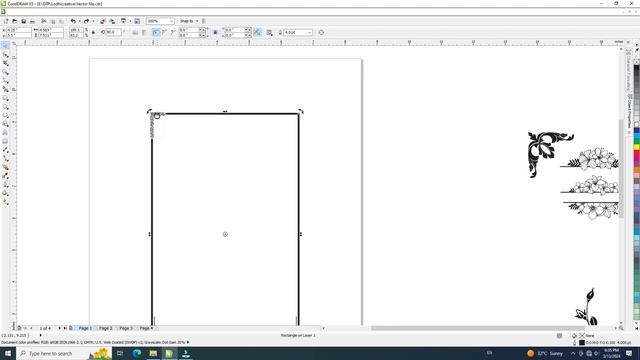The height and width of the screenshot is (360, 640).
Task: Select the Ellipse tool
Action: tap(5, 107)
